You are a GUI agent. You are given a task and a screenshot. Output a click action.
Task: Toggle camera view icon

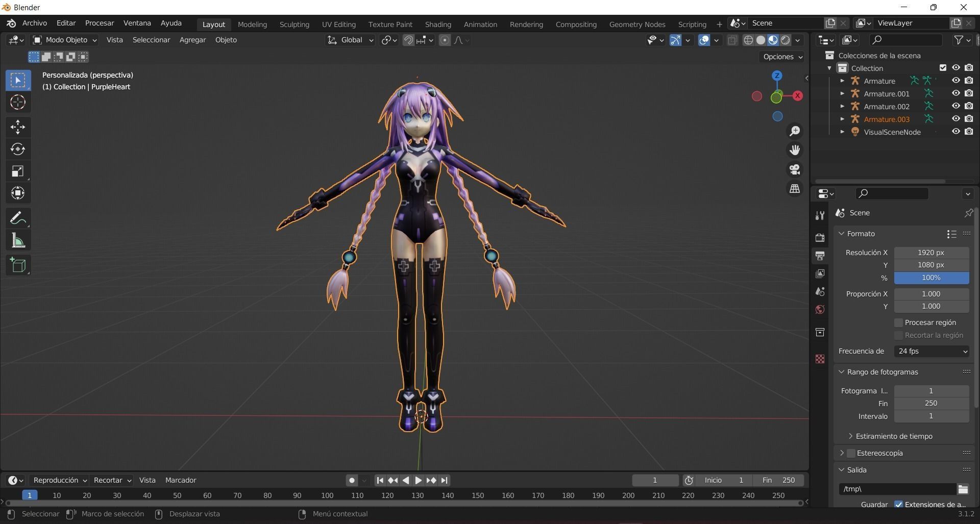click(795, 169)
